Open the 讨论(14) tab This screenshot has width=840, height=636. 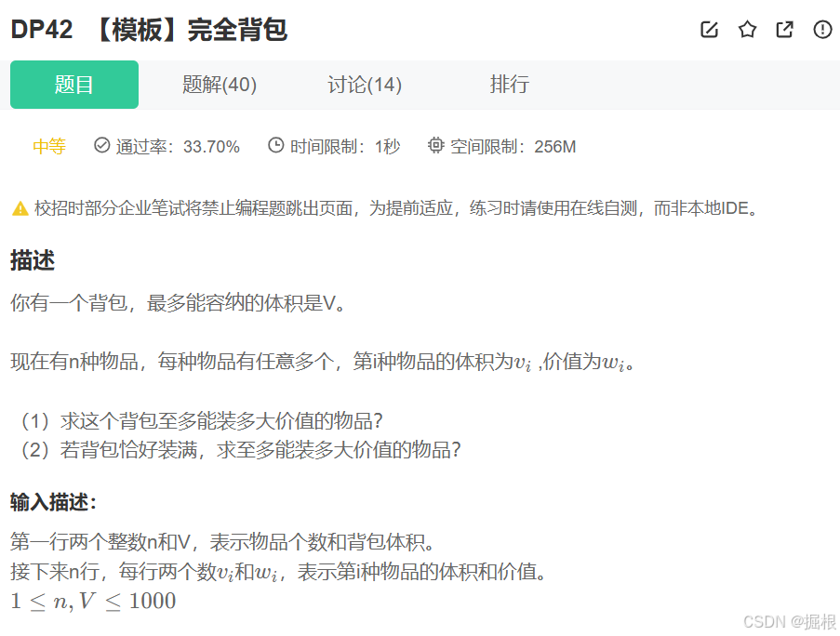pyautogui.click(x=365, y=85)
